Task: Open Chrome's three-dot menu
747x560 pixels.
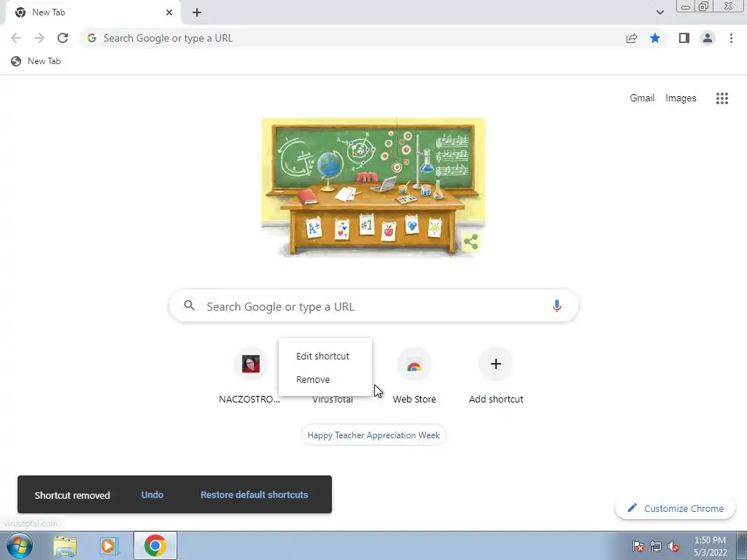Action: (x=731, y=38)
